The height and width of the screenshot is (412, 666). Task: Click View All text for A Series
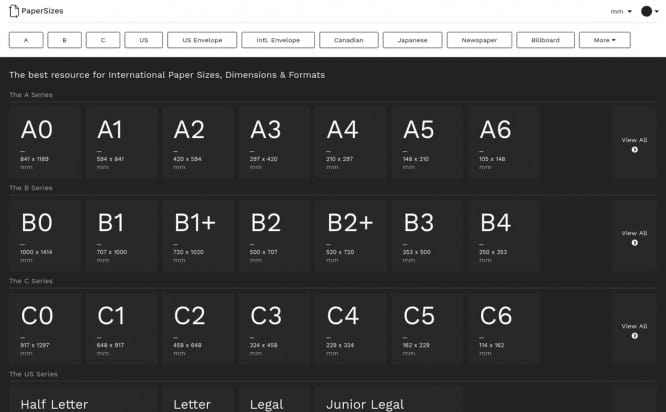click(x=635, y=140)
